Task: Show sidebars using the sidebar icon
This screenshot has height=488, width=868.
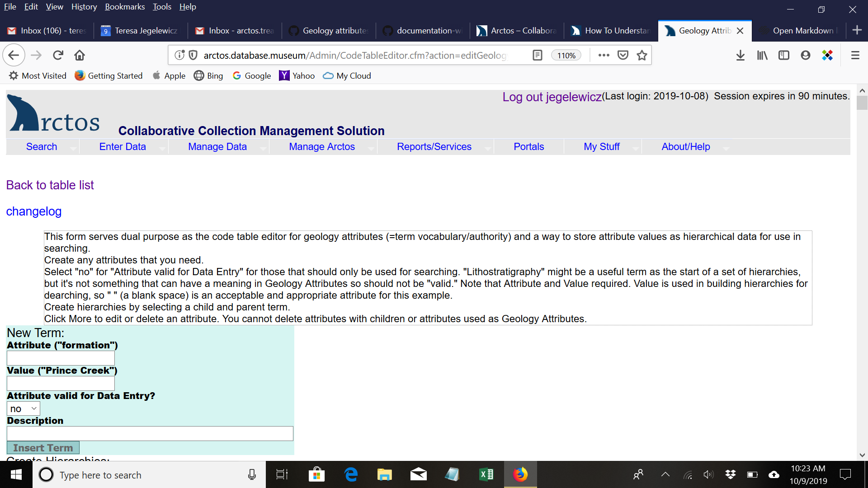Action: (783, 55)
